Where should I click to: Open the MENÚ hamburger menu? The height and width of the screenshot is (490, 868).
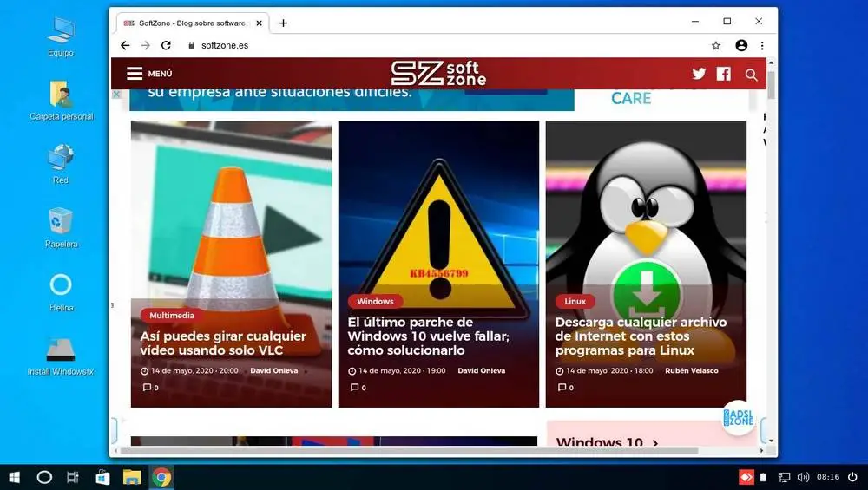pyautogui.click(x=149, y=74)
